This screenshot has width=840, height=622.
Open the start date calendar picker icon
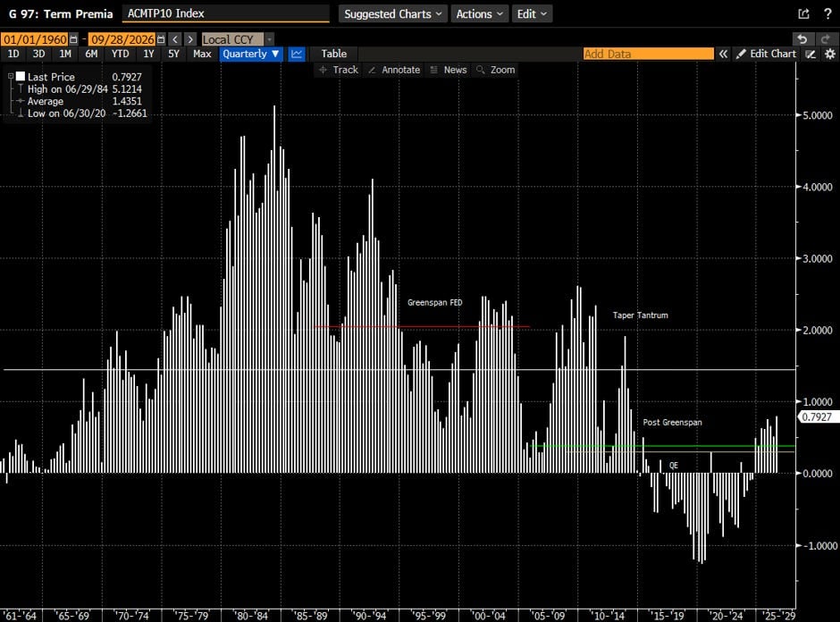pyautogui.click(x=73, y=39)
